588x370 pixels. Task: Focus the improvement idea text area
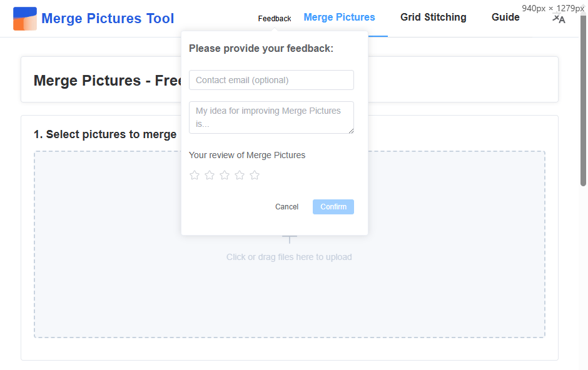click(271, 117)
